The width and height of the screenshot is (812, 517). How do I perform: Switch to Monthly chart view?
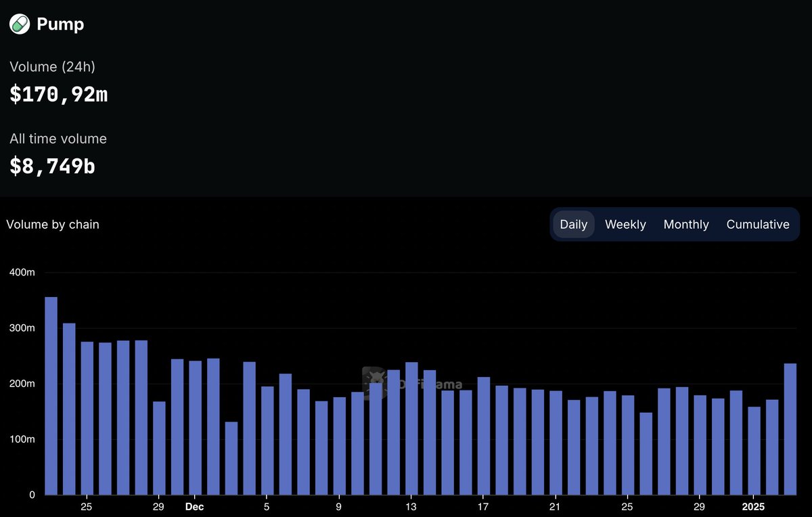[686, 225]
